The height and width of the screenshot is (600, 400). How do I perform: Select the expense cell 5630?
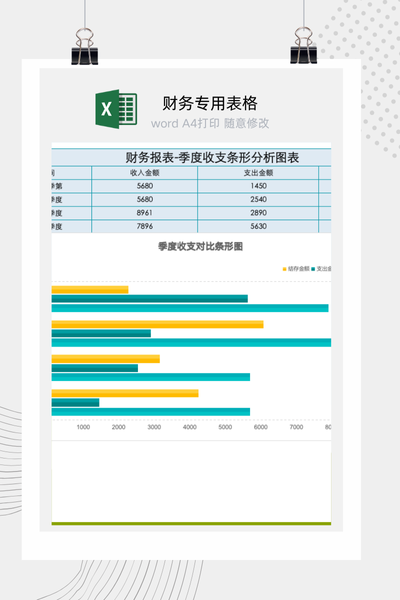click(x=258, y=226)
